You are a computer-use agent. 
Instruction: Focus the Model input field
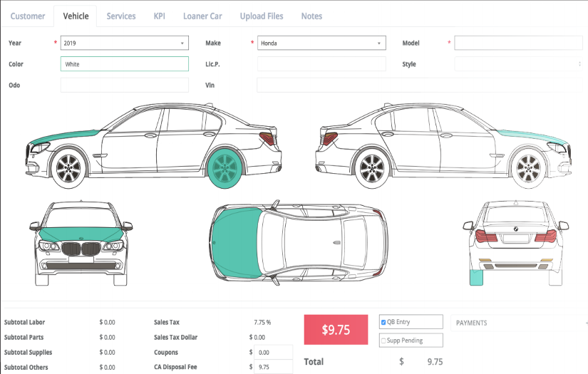[x=518, y=43]
